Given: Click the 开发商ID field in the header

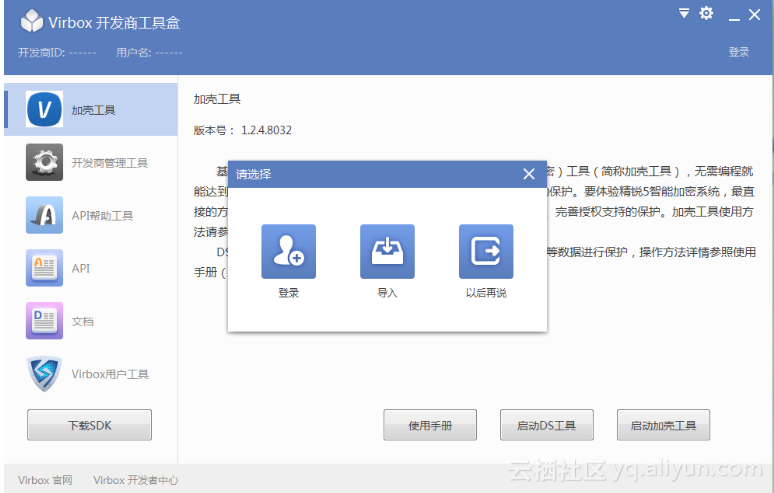Looking at the screenshot, I should click(x=57, y=52).
